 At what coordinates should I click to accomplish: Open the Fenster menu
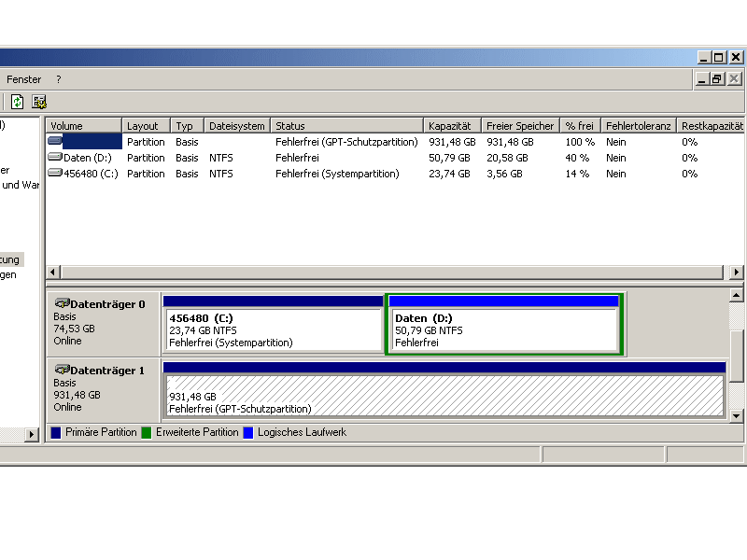click(x=24, y=79)
